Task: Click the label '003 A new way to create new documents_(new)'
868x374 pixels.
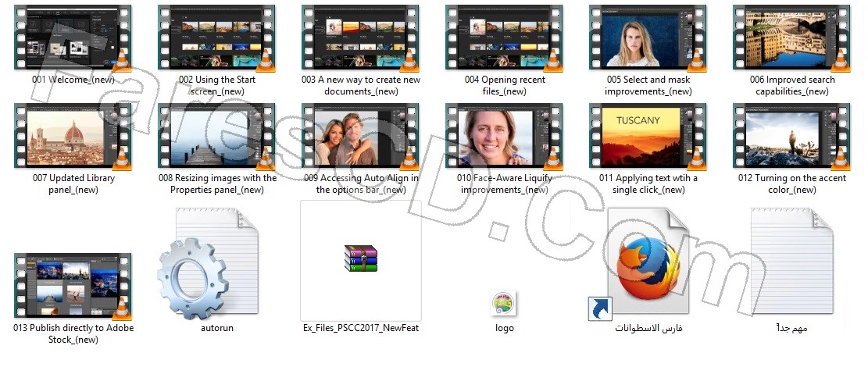Action: [x=361, y=85]
